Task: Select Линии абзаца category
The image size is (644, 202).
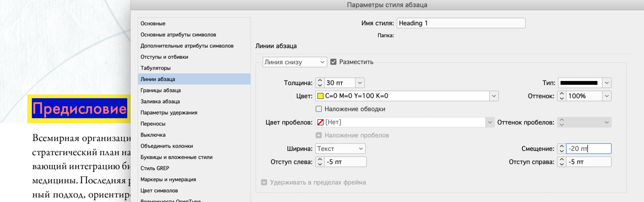Action: point(194,79)
